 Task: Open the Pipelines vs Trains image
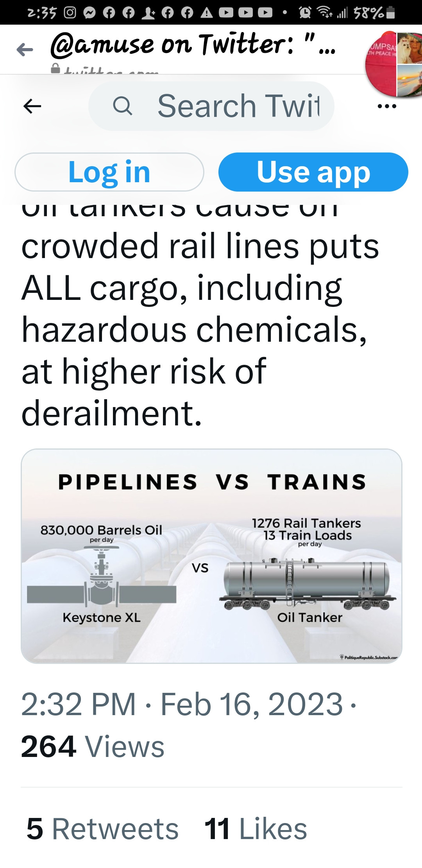click(x=211, y=556)
